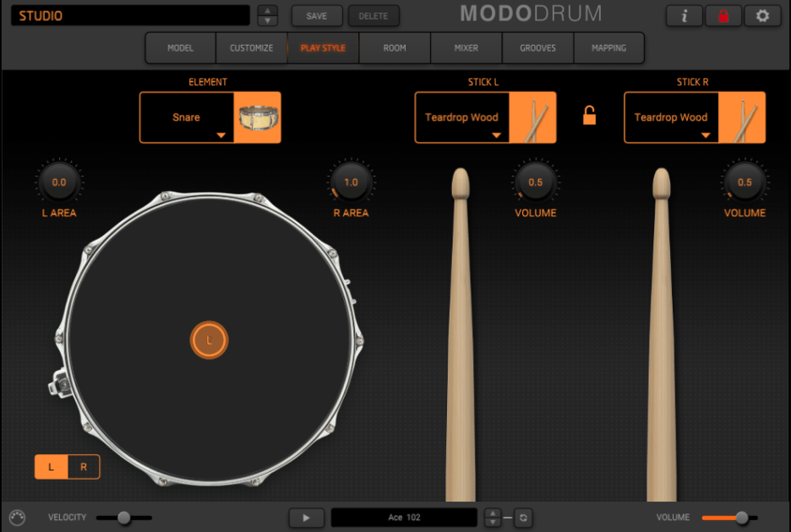Open settings gear icon
Image resolution: width=791 pixels, height=532 pixels.
point(762,16)
